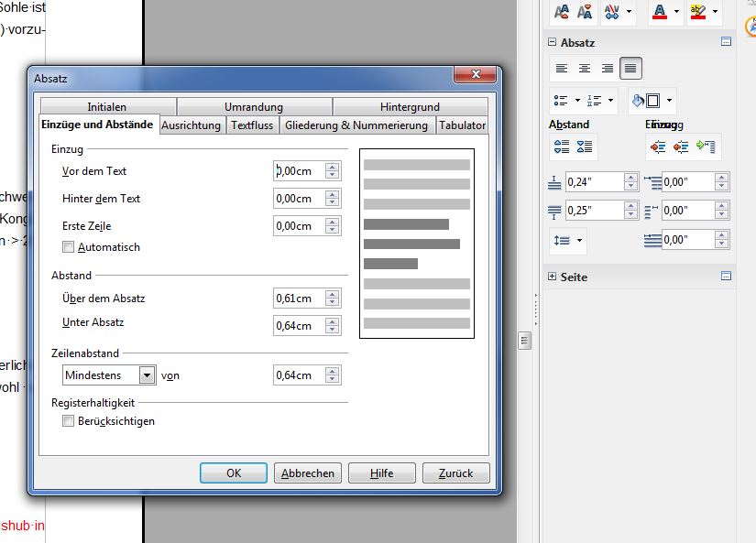Switch to hanging indent icon
This screenshot has height=543, width=756.
[x=706, y=147]
